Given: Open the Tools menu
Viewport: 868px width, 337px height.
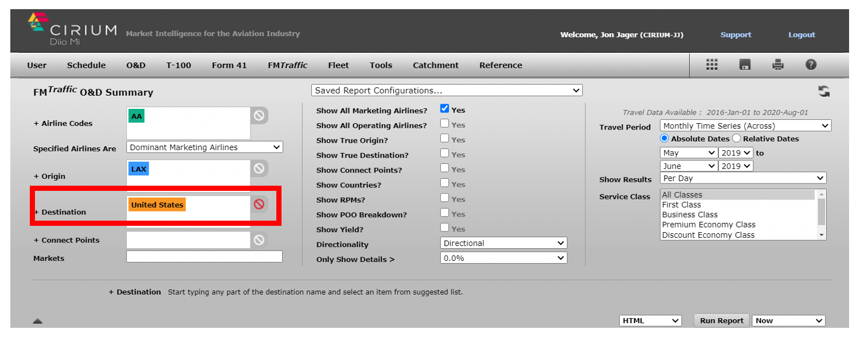Looking at the screenshot, I should click(381, 65).
